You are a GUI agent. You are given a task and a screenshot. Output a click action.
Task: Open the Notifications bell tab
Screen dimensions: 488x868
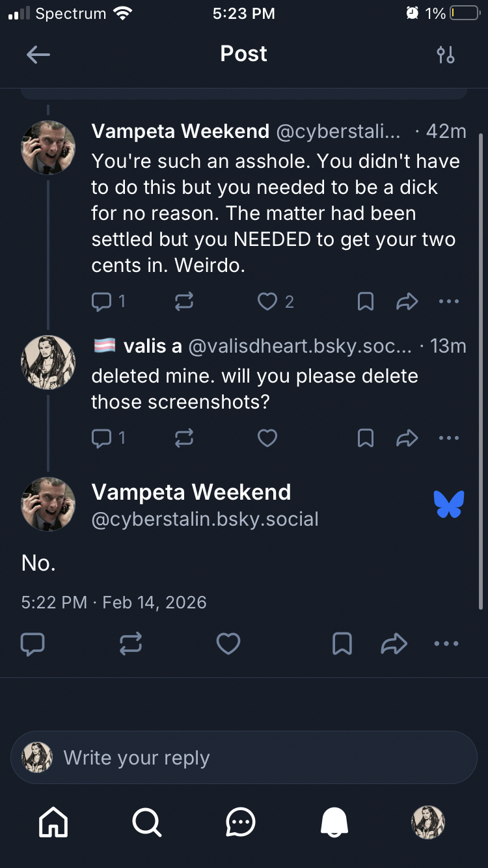334,822
